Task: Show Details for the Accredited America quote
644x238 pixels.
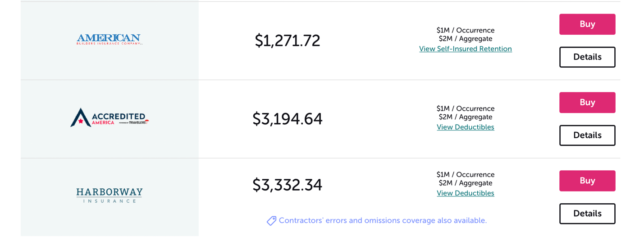Action: [x=587, y=135]
